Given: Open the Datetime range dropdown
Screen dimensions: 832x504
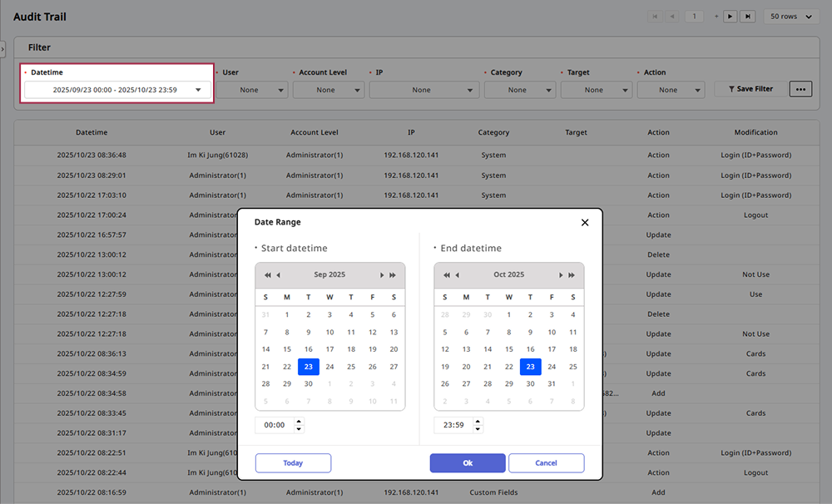Looking at the screenshot, I should (x=117, y=90).
